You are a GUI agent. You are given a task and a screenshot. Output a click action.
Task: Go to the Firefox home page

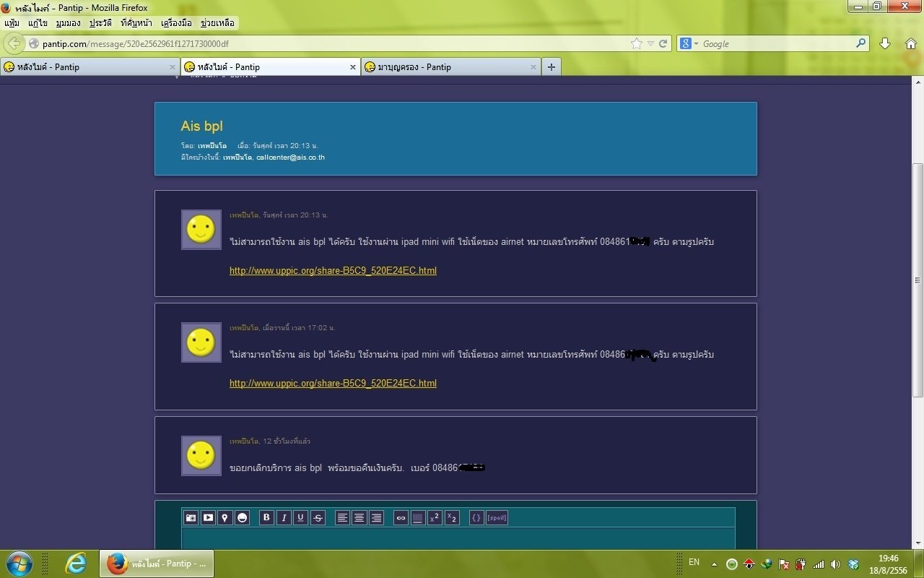pyautogui.click(x=911, y=43)
